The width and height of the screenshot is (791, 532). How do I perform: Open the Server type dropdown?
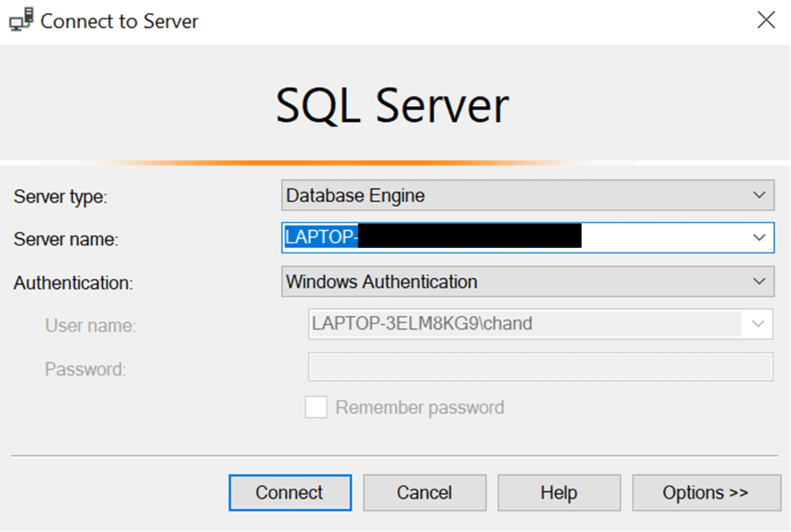coord(528,195)
